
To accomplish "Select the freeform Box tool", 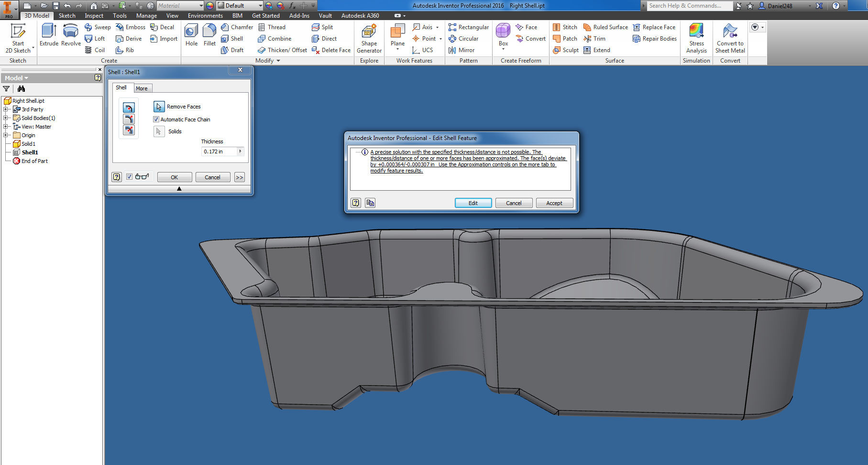I will (x=503, y=36).
